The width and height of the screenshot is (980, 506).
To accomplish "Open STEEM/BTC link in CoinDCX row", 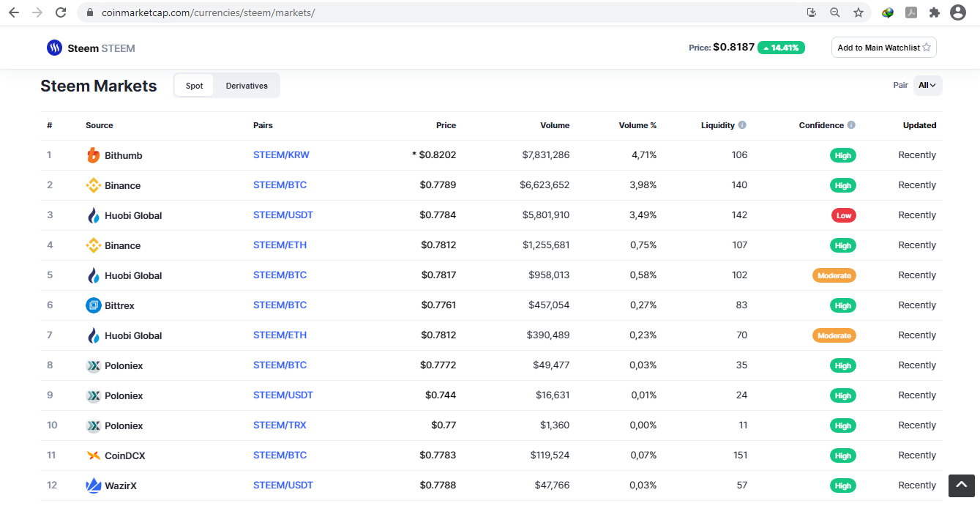I will [280, 455].
